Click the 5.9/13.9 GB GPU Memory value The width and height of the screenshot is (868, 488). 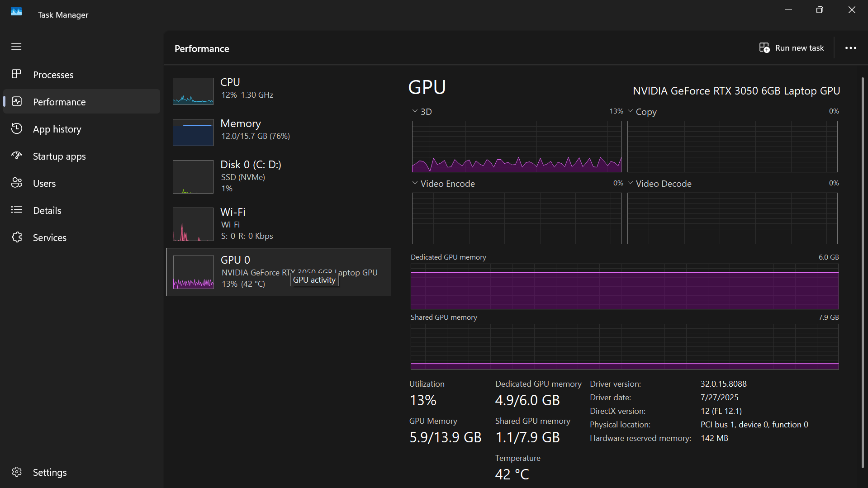tap(446, 437)
